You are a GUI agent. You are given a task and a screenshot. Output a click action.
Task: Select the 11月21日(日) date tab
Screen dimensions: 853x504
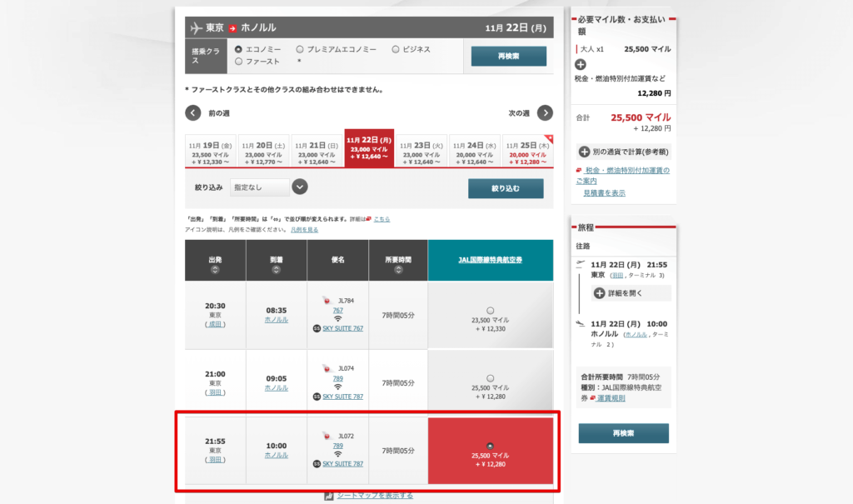click(317, 151)
